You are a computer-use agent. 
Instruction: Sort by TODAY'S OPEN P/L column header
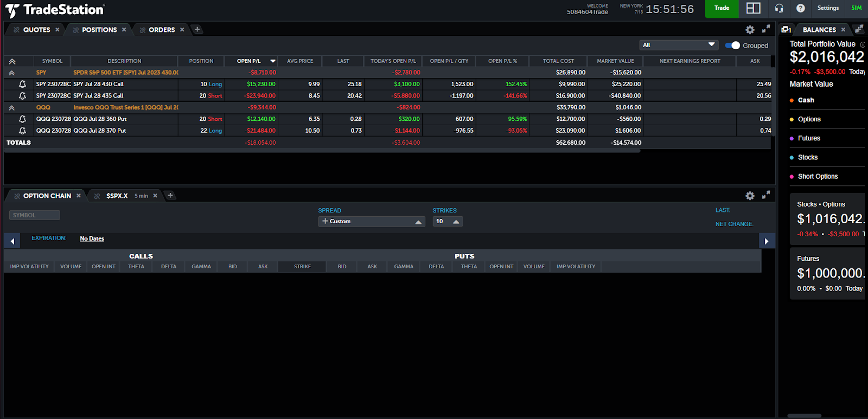(393, 61)
